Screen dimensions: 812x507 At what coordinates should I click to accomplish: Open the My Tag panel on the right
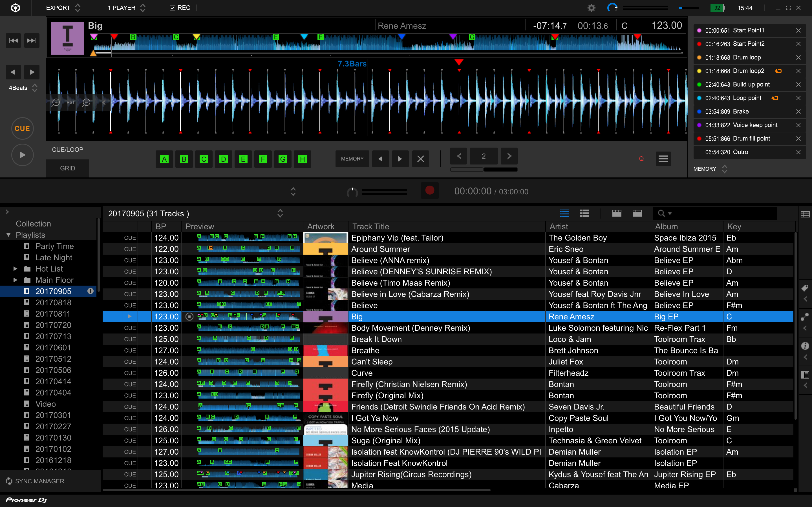(805, 288)
